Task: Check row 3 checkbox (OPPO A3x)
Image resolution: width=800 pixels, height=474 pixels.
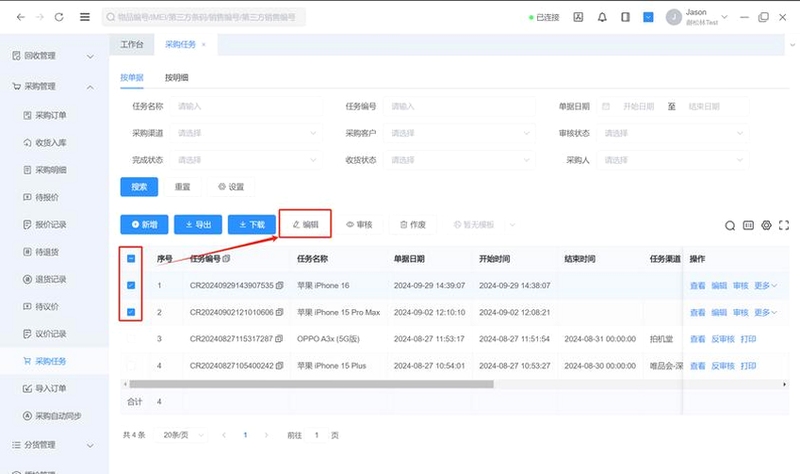Action: (131, 338)
